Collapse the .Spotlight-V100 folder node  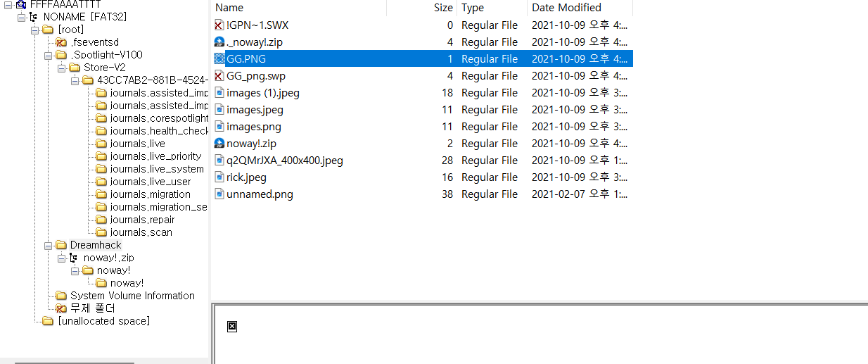pyautogui.click(x=48, y=55)
